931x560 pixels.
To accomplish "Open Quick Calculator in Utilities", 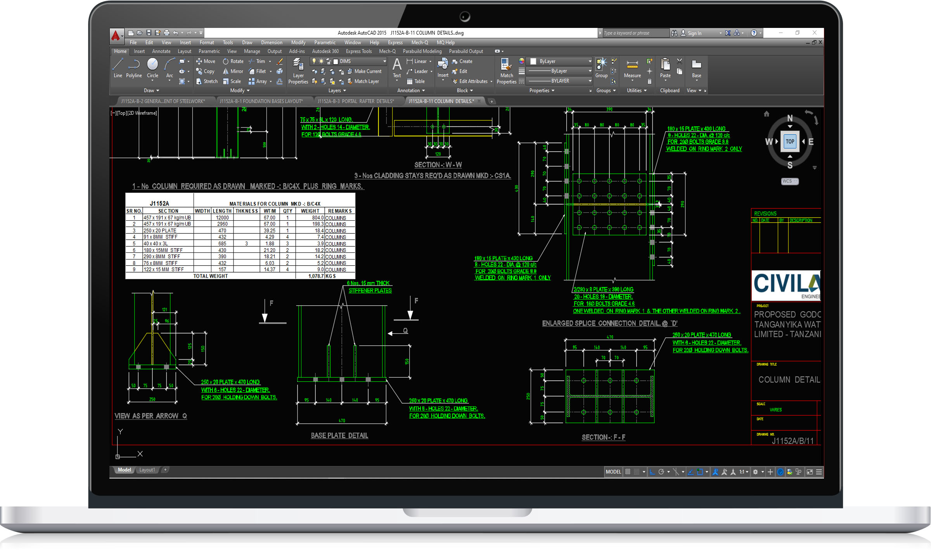I will click(x=649, y=81).
